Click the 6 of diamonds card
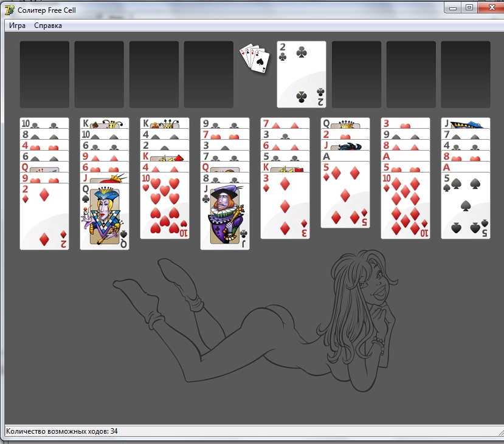 point(285,145)
